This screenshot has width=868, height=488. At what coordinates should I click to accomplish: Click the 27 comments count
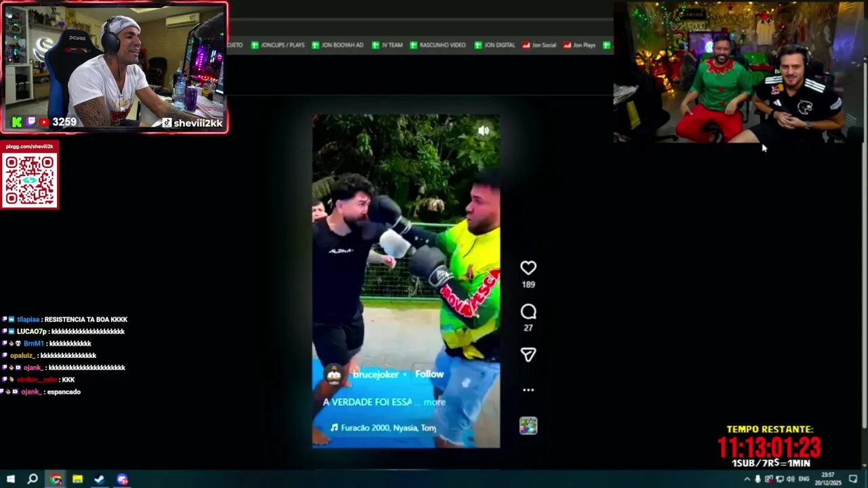click(528, 328)
